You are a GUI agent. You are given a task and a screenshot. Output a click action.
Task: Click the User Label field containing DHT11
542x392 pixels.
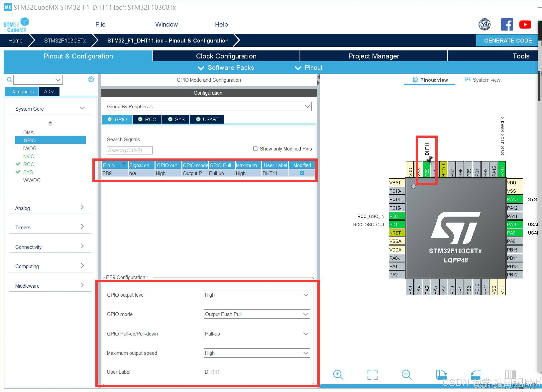click(x=257, y=372)
